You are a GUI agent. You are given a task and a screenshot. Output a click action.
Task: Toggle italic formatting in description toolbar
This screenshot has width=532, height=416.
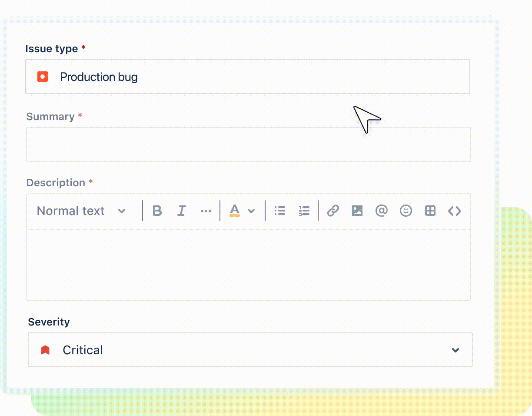click(x=182, y=211)
